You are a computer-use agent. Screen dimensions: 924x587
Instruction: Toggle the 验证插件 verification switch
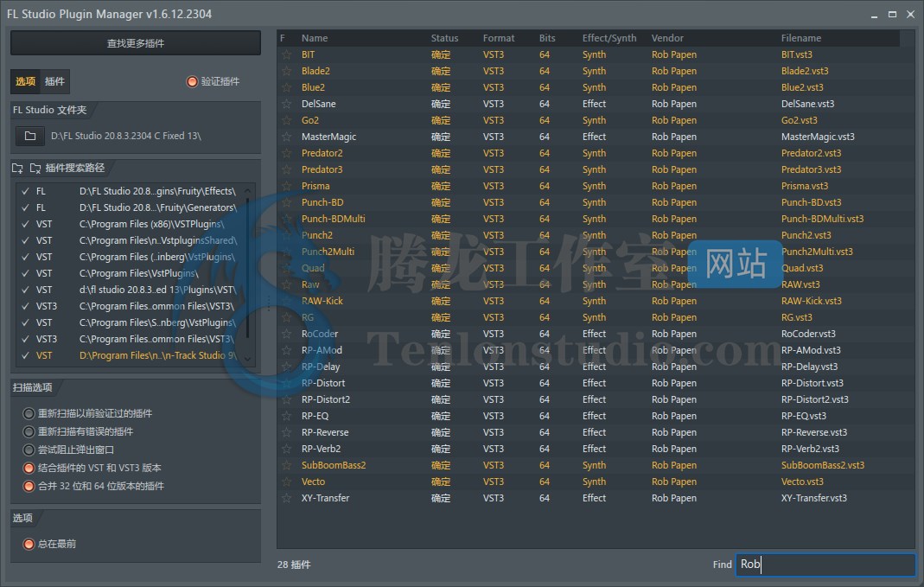192,81
